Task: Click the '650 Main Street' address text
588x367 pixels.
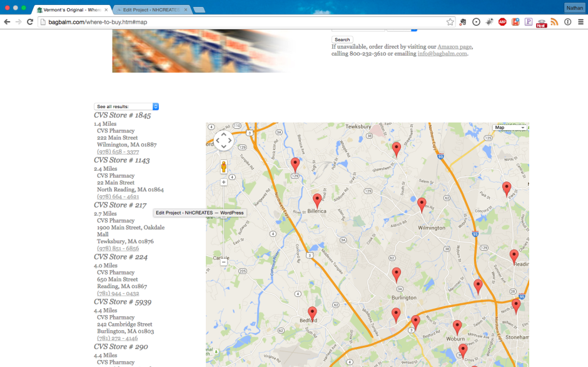Action: coord(118,279)
